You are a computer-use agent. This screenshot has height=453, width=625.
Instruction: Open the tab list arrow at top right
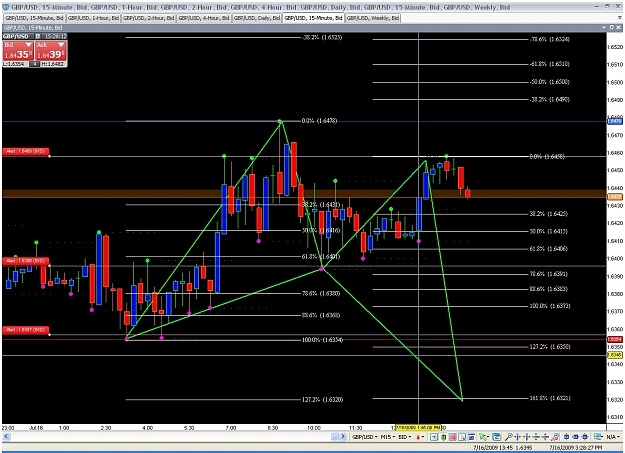619,18
